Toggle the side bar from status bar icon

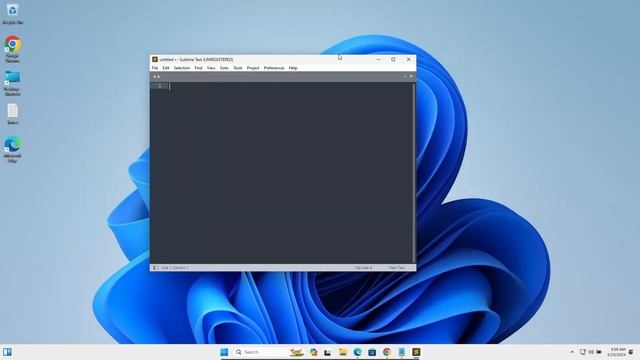tap(156, 268)
